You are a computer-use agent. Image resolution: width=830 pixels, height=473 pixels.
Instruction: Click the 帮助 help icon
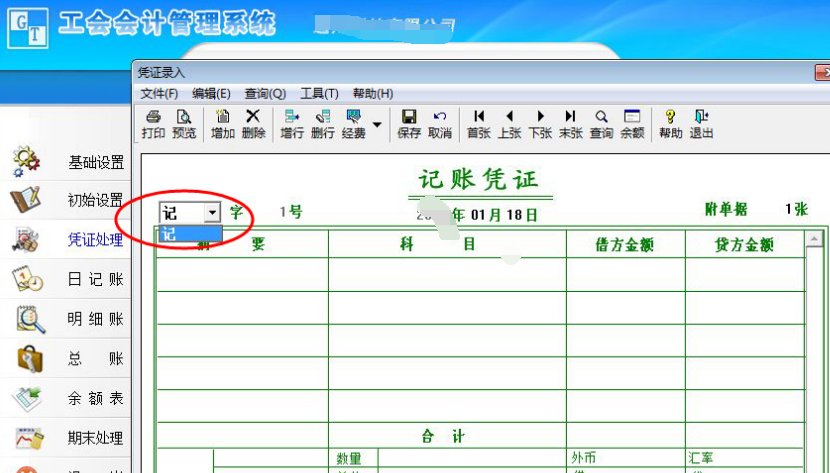[671, 124]
